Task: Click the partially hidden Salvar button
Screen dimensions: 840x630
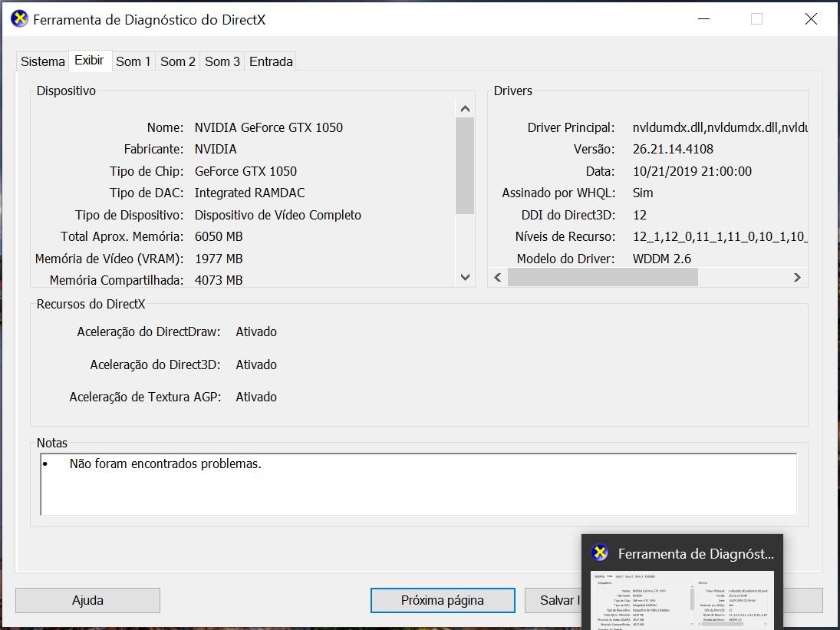Action: coord(553,600)
